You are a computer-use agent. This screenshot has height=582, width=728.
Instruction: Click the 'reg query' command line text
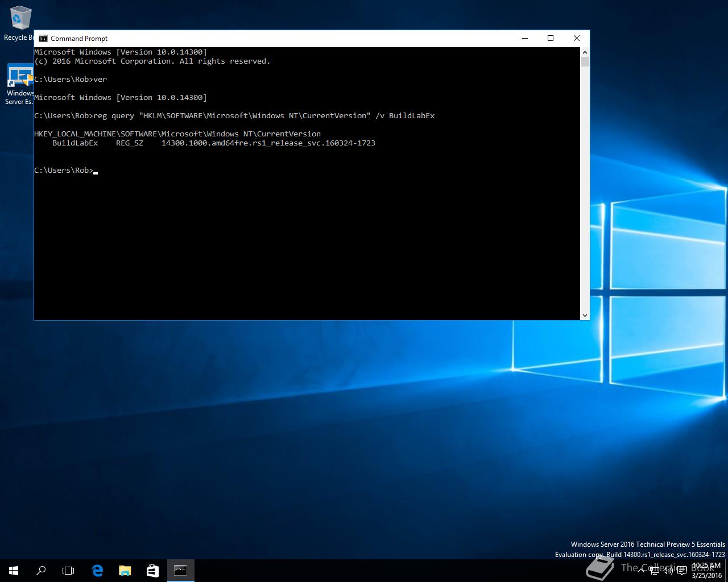(234, 115)
